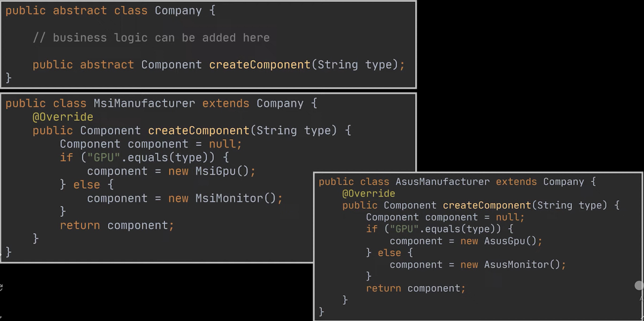
Task: Click the gray round knob on right edge
Action: (x=639, y=285)
